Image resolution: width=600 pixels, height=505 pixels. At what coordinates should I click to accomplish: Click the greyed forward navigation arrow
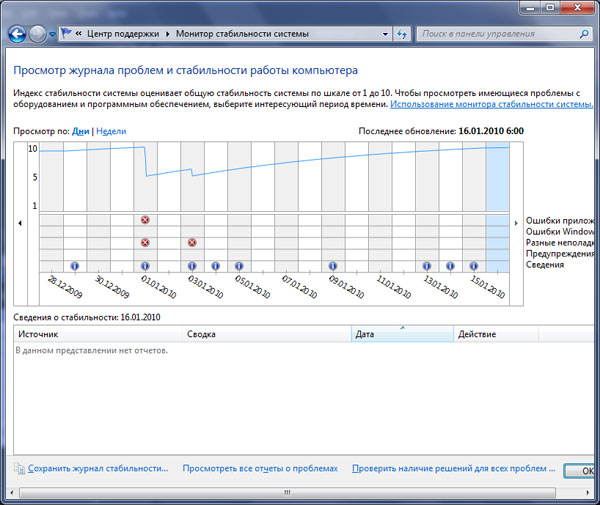[38, 34]
